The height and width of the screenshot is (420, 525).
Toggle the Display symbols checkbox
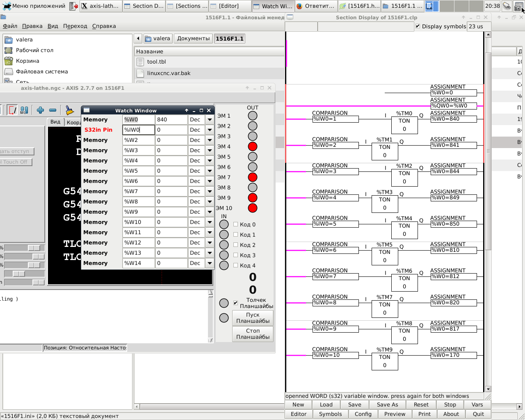(x=418, y=26)
